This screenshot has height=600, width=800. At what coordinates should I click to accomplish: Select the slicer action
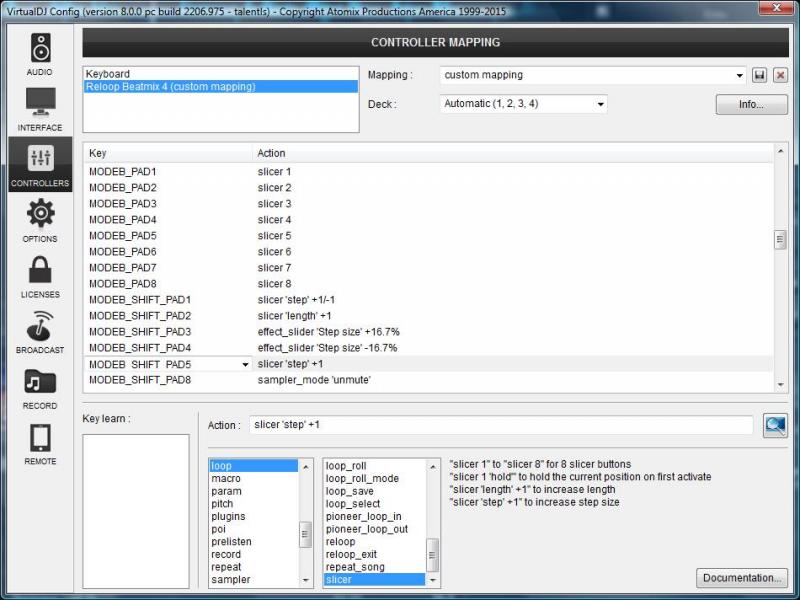pyautogui.click(x=374, y=580)
